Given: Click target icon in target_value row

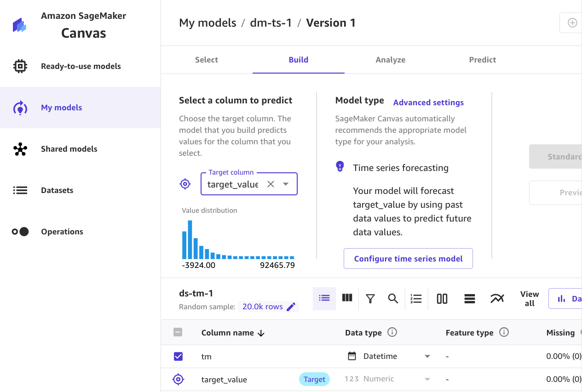Looking at the screenshot, I should 178,379.
